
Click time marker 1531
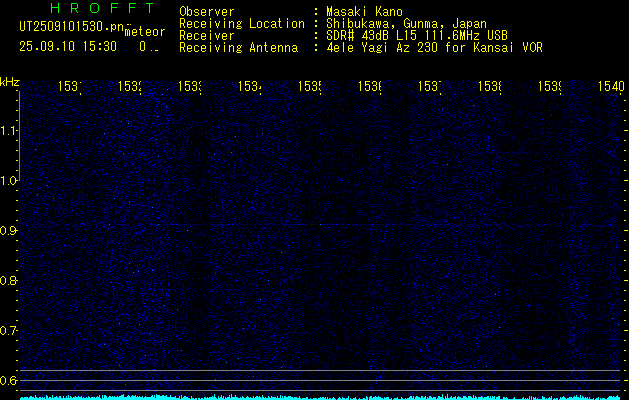click(x=70, y=86)
